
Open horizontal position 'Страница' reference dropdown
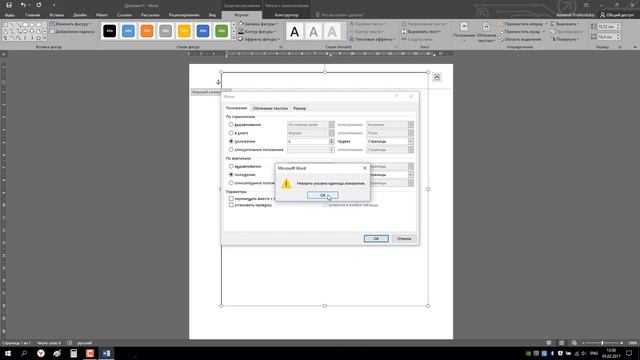tap(390, 141)
